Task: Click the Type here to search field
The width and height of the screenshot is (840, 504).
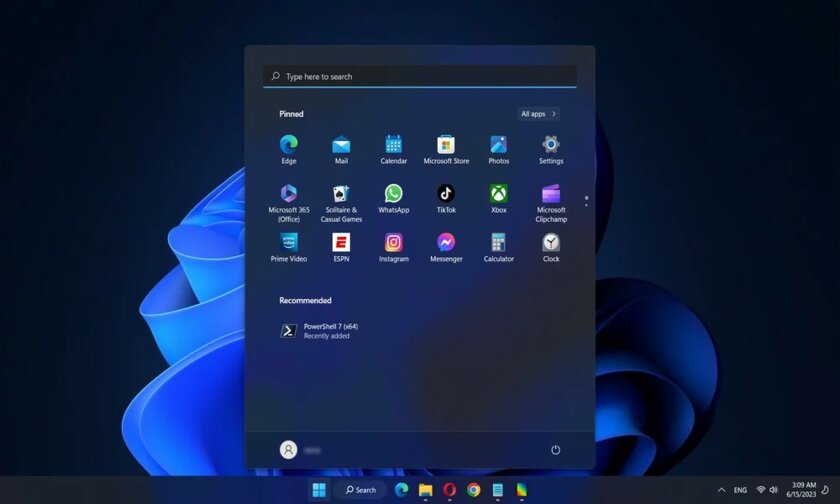Action: click(x=420, y=76)
